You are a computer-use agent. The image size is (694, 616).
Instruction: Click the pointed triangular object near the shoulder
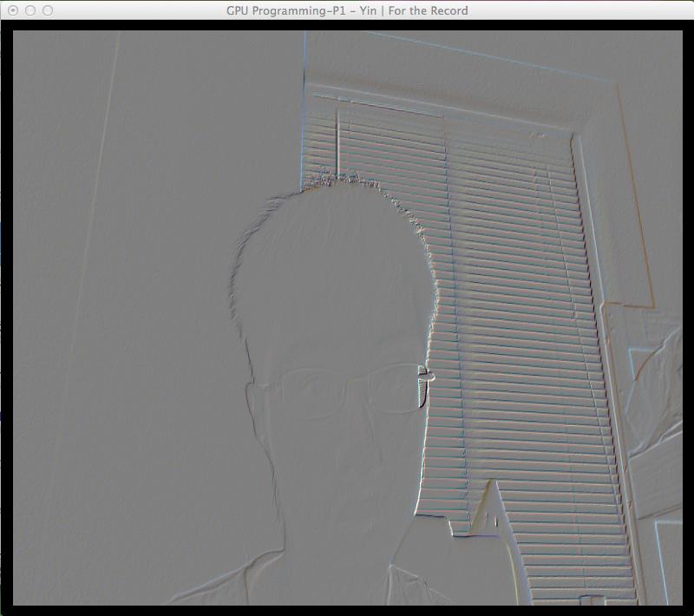pyautogui.click(x=488, y=509)
